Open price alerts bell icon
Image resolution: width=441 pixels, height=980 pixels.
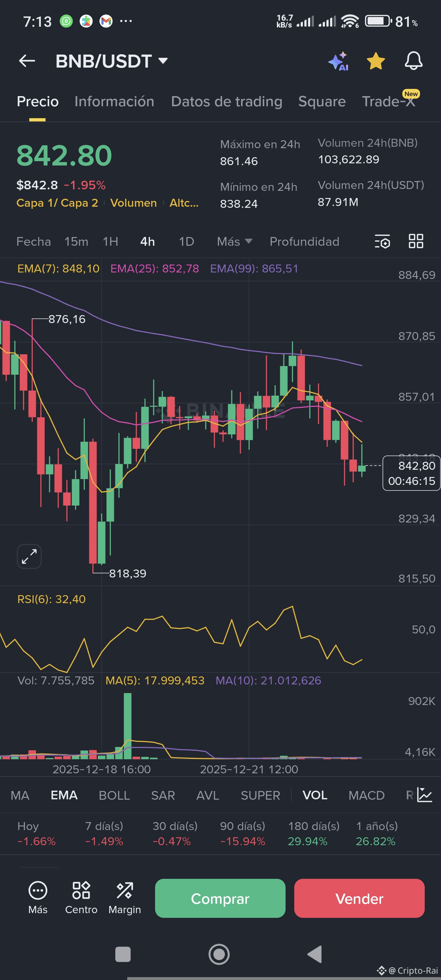[x=413, y=61]
